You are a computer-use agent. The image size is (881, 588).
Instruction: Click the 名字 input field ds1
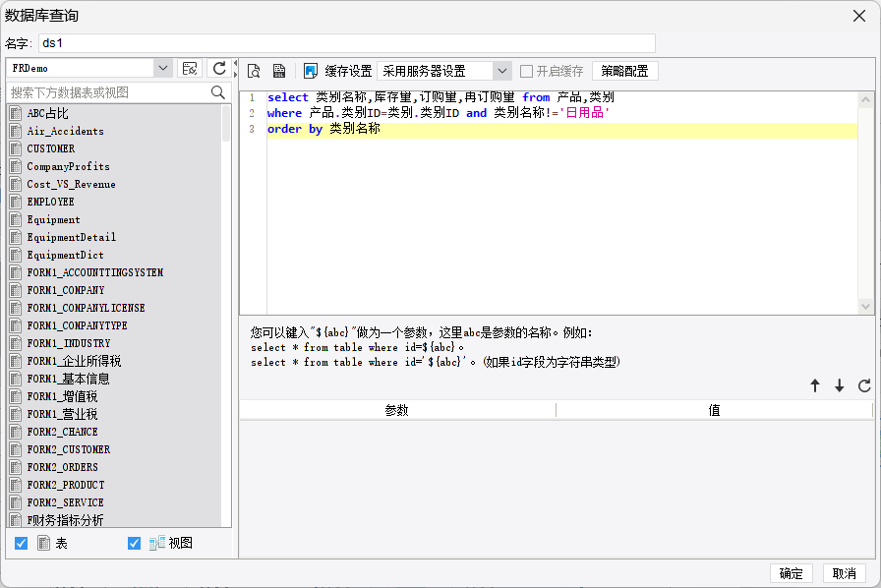point(347,43)
